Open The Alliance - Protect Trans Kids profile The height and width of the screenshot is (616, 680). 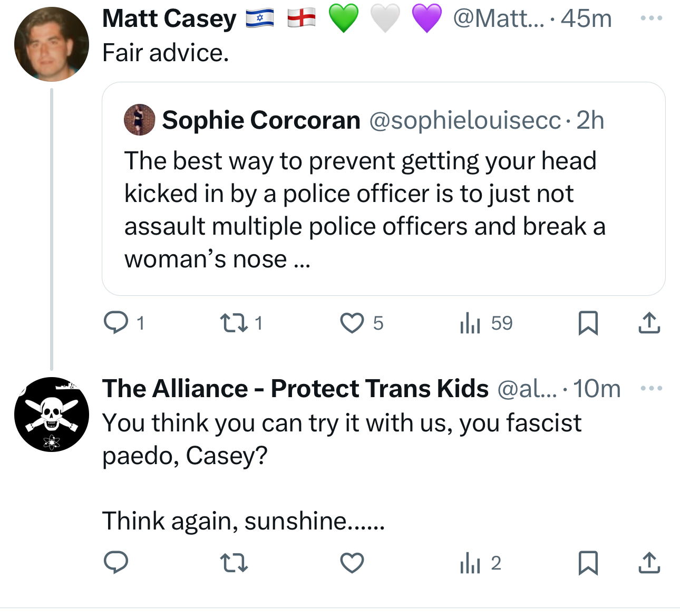coord(295,389)
